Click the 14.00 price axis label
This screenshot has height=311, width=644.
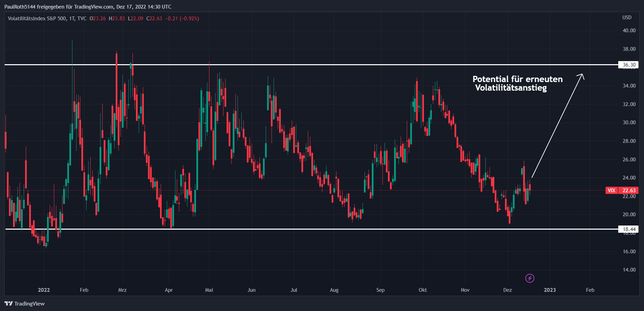[629, 270]
